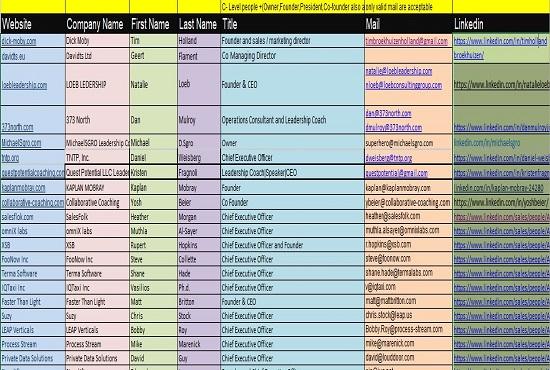Open the daniel-weisberg LinkedIn profile link

click(x=502, y=158)
